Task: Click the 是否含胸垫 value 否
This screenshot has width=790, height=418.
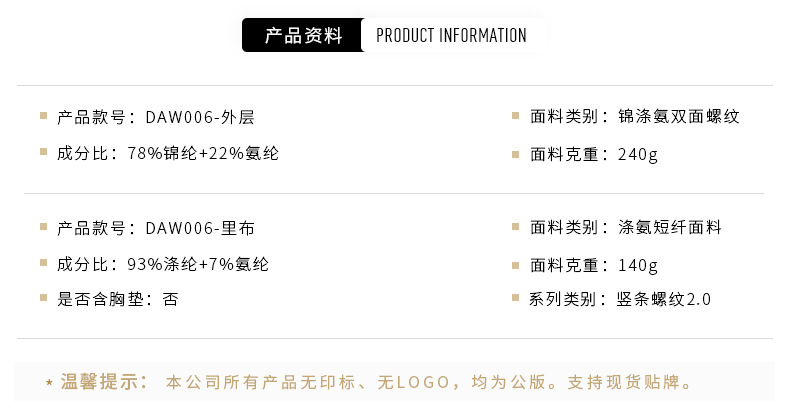Action: [170, 299]
